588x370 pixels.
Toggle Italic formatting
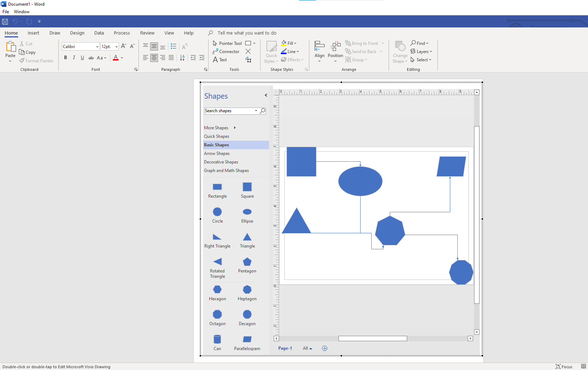(x=74, y=58)
